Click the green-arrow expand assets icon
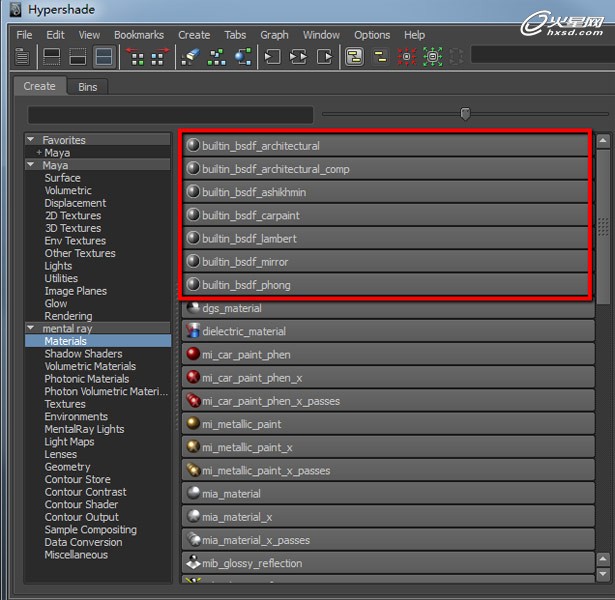The image size is (615, 600). coord(433,57)
